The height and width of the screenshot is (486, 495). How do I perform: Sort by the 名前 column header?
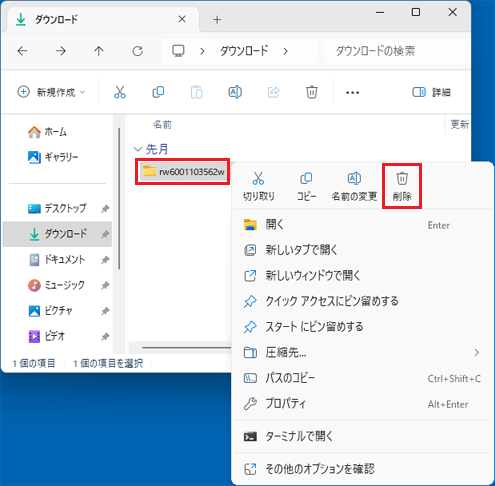162,124
